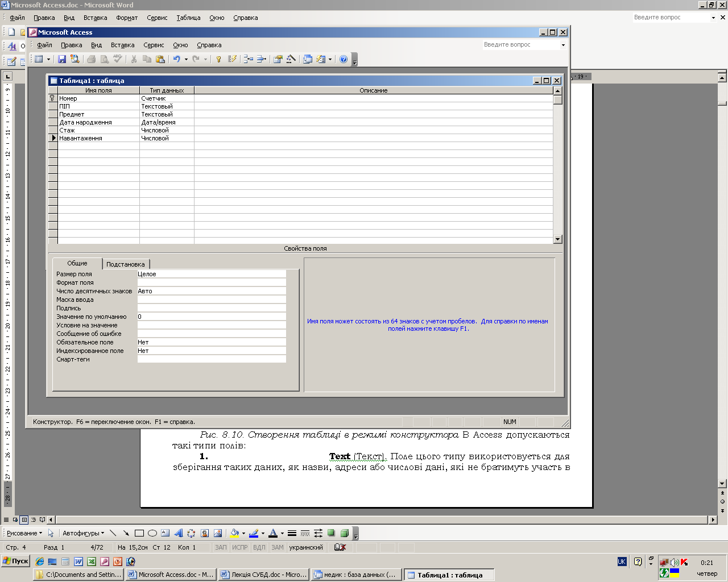Click the Insert WordArt icon
The height and width of the screenshot is (582, 728).
click(x=178, y=533)
